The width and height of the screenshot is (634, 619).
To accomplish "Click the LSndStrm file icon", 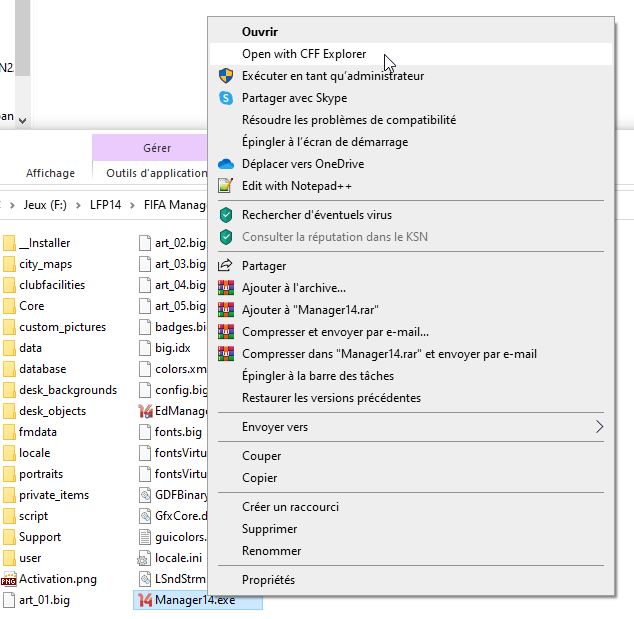I will coord(144,579).
